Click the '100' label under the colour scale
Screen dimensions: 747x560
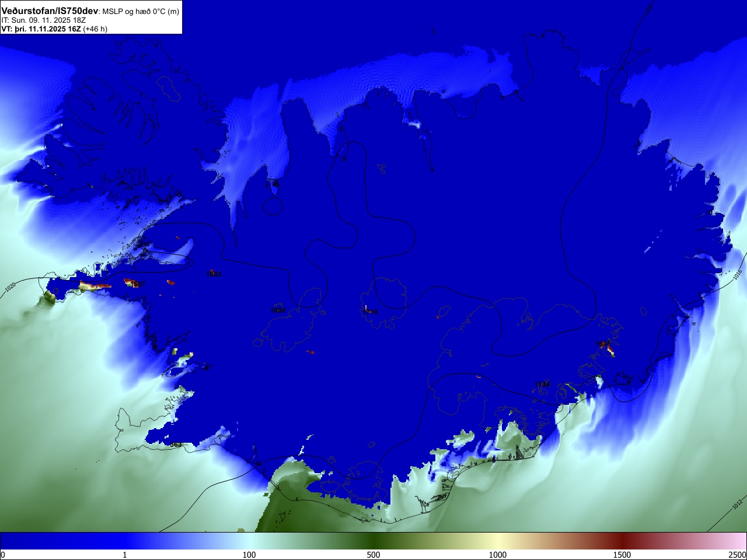click(x=249, y=555)
